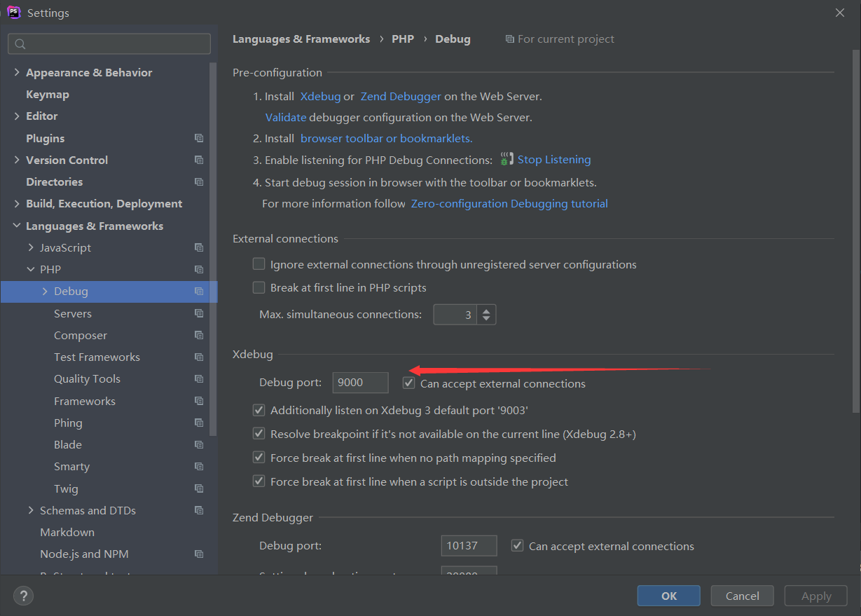Click the project-scope icon on the PHP row
This screenshot has height=616, width=861.
pos(199,270)
